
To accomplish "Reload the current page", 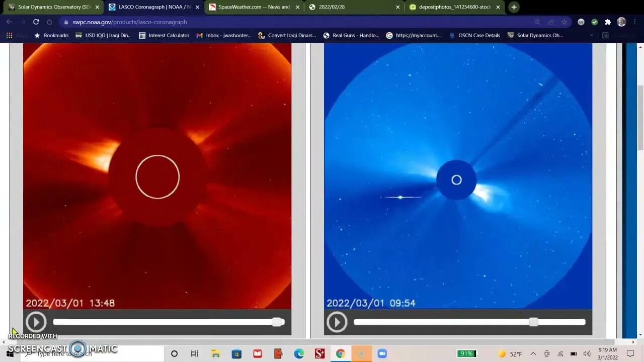I will click(36, 22).
